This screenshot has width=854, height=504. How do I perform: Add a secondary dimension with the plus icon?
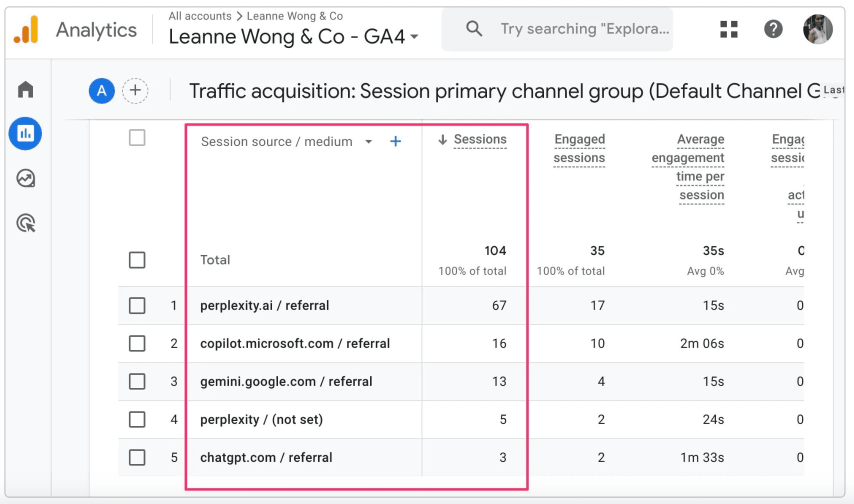[395, 141]
